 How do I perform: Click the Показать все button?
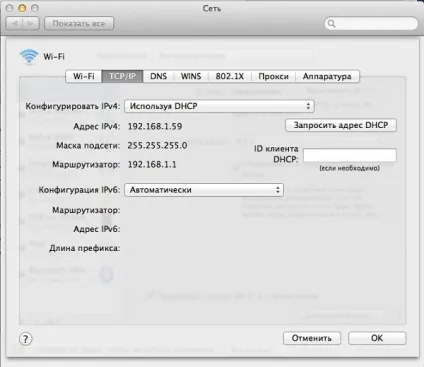79,24
